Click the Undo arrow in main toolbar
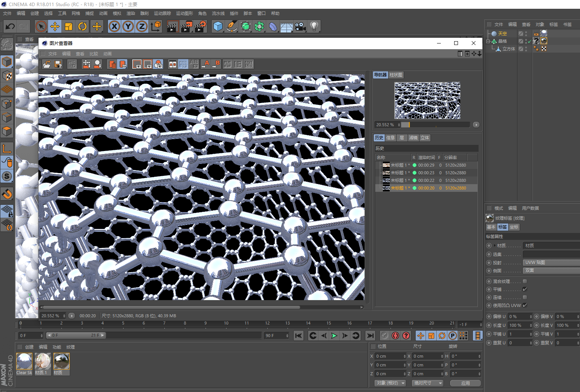Image resolution: width=580 pixels, height=392 pixels. pos(10,26)
